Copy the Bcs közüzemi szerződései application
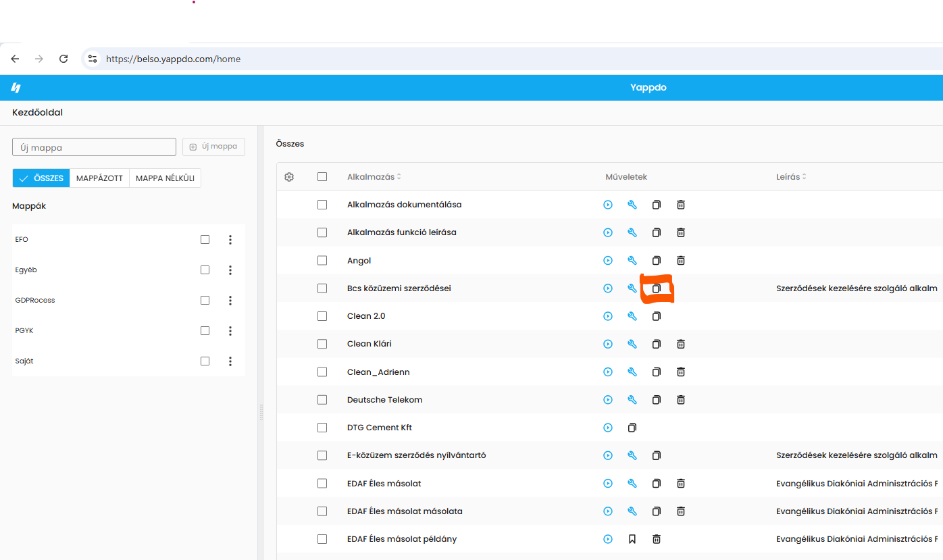 (x=656, y=288)
